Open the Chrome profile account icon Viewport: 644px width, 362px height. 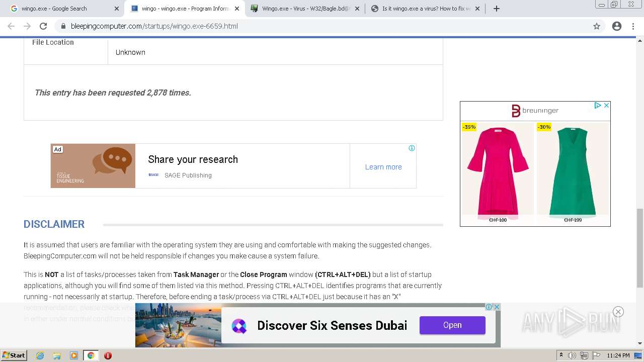[x=617, y=26]
